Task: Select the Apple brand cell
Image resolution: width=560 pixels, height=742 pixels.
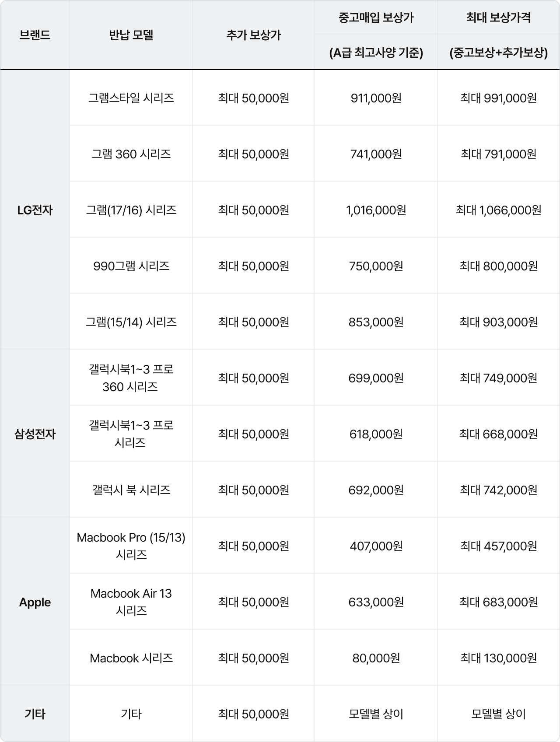Action: (35, 602)
